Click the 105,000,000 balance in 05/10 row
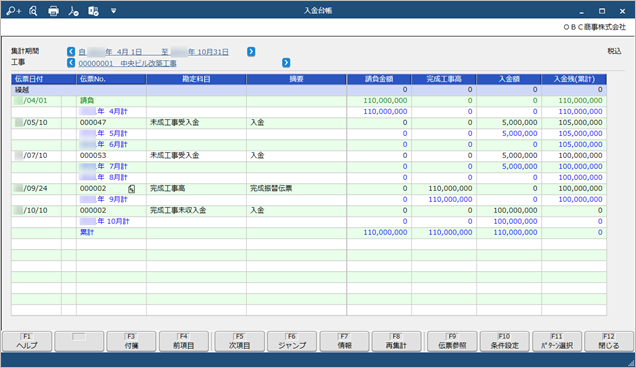 tap(580, 123)
